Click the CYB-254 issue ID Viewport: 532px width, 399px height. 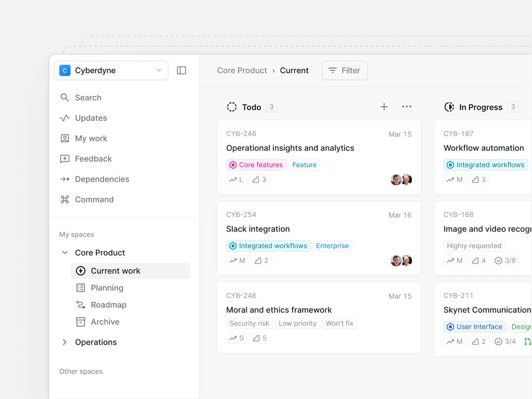[241, 215]
